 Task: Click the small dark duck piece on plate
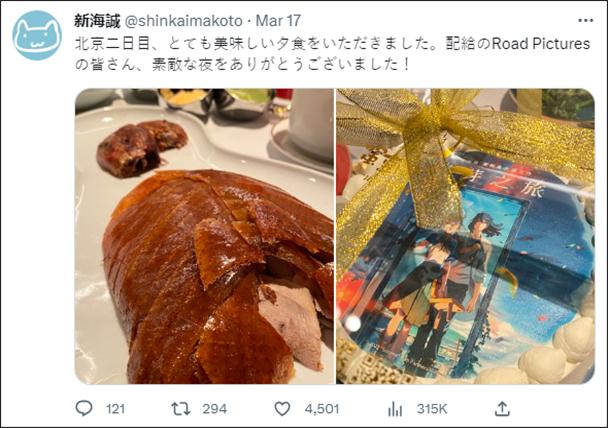click(x=142, y=148)
